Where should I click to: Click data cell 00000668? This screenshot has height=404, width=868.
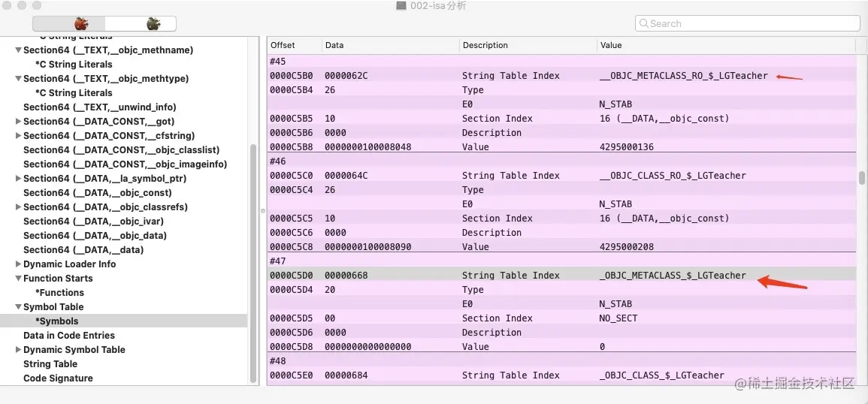coord(346,276)
